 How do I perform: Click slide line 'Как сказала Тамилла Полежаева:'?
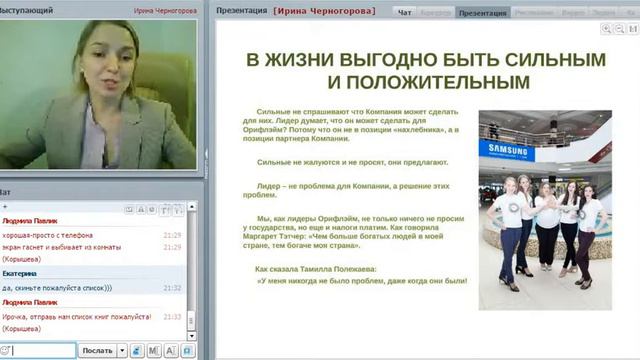click(316, 269)
